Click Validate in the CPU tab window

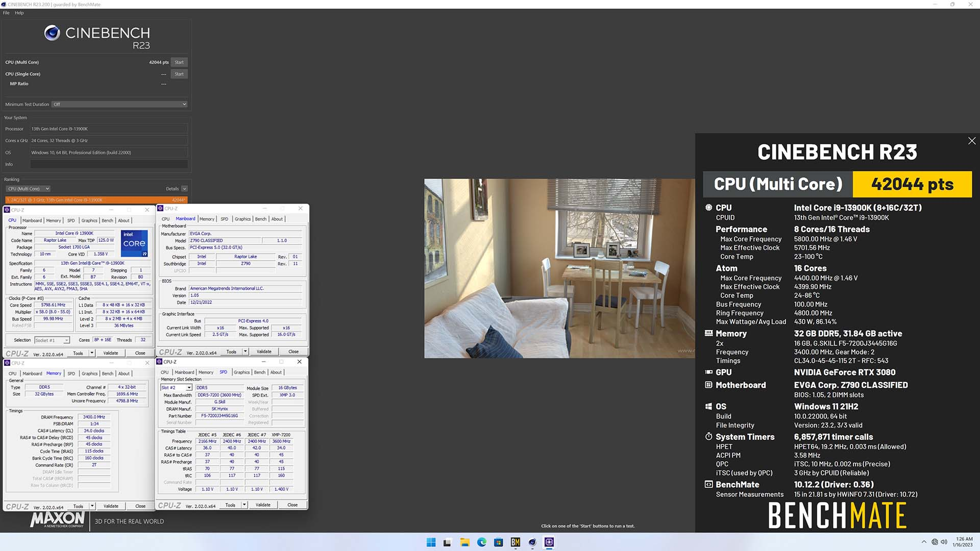point(111,353)
